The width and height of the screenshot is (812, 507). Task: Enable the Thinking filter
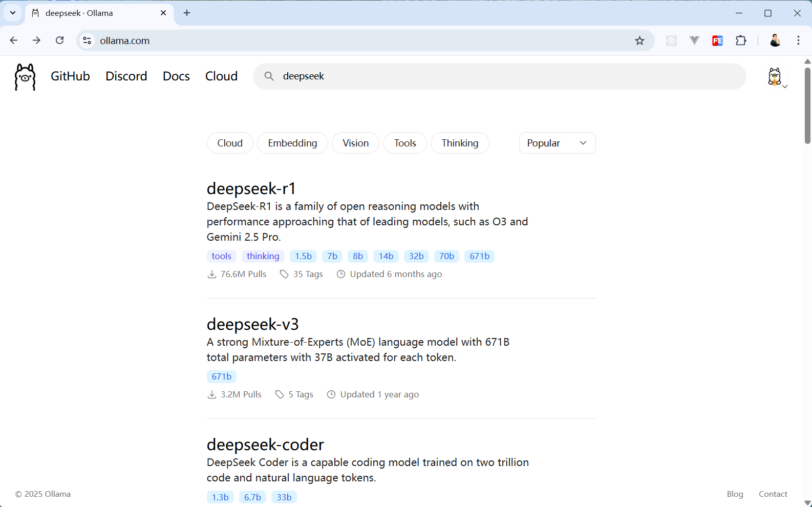point(460,143)
